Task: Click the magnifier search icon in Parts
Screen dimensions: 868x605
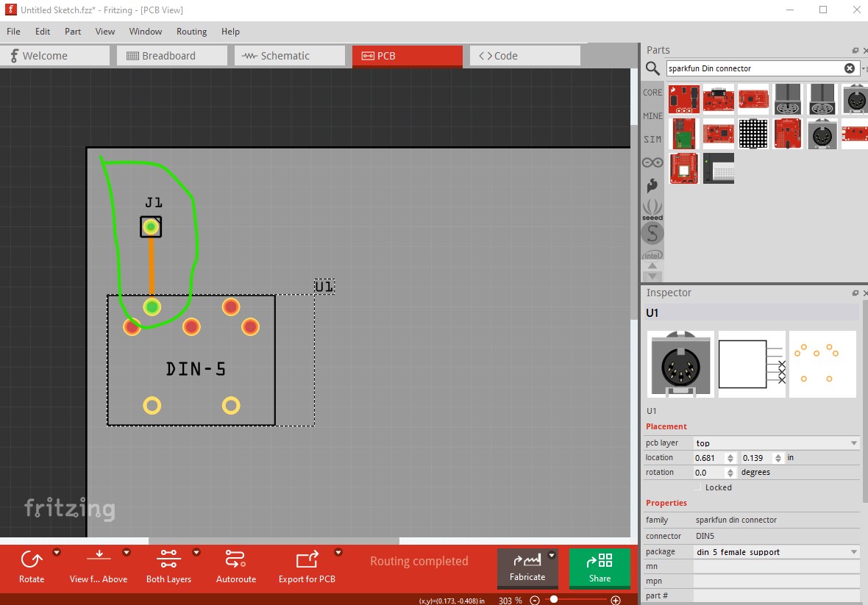Action: click(x=652, y=68)
